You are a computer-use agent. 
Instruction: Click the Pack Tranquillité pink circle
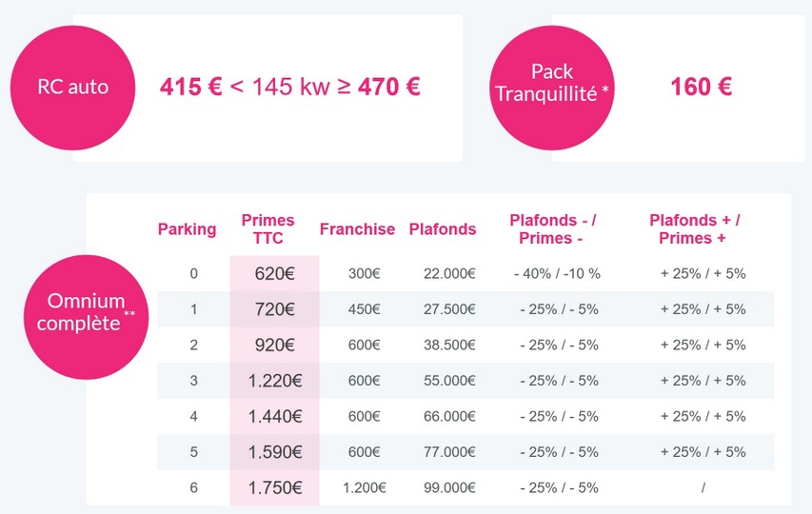552,88
